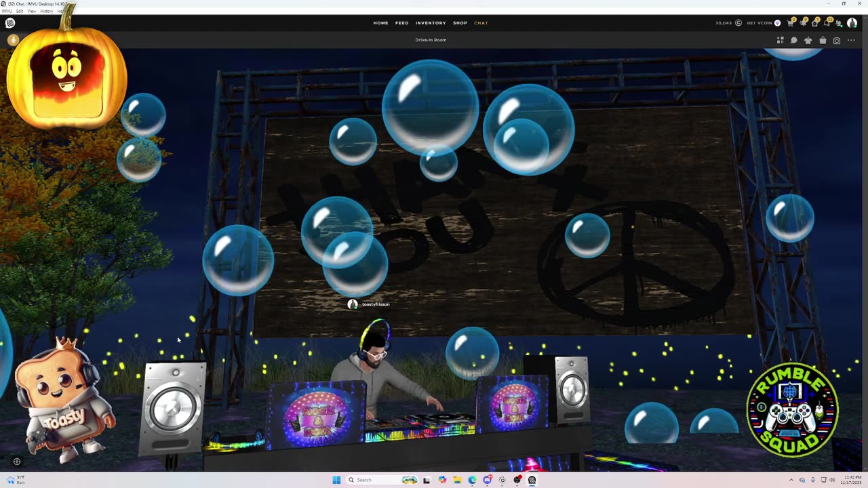Open the clock showing 11:42 PM
Image resolution: width=868 pixels, height=488 pixels.
point(852,480)
